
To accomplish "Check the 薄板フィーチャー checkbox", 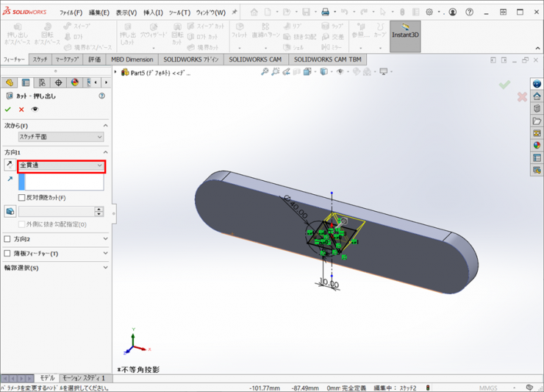I will 8,254.
